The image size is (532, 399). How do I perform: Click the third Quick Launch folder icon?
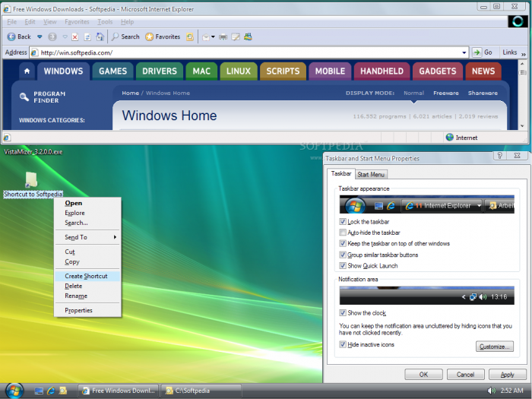click(63, 391)
